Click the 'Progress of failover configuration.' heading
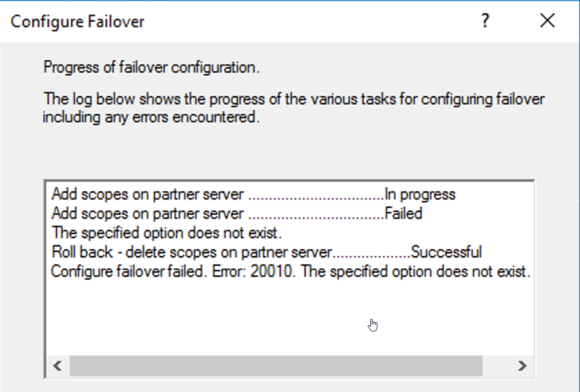The height and width of the screenshot is (392, 580). (x=151, y=67)
